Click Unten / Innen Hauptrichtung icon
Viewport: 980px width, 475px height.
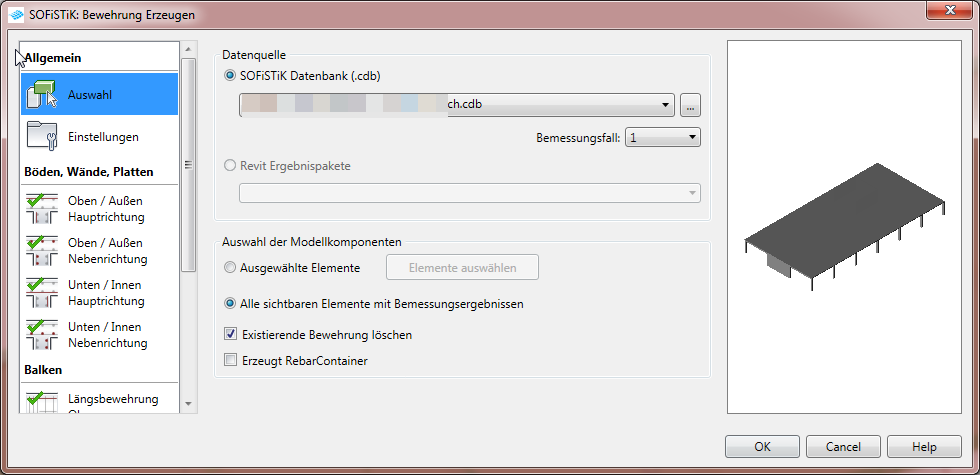click(40, 293)
